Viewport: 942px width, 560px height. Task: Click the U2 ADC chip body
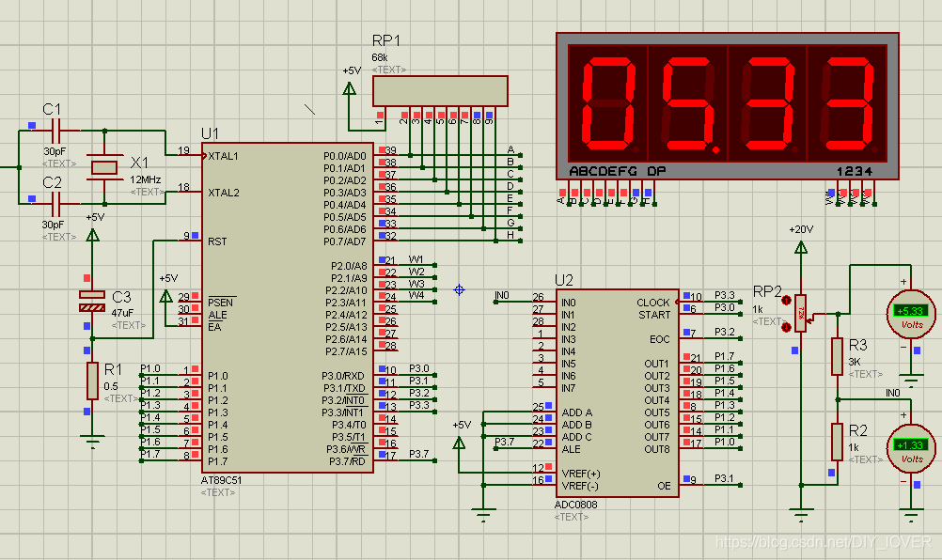coord(617,393)
